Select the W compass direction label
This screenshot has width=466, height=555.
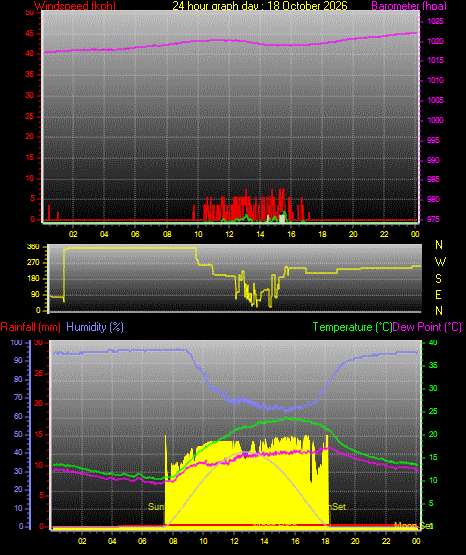coord(440,262)
